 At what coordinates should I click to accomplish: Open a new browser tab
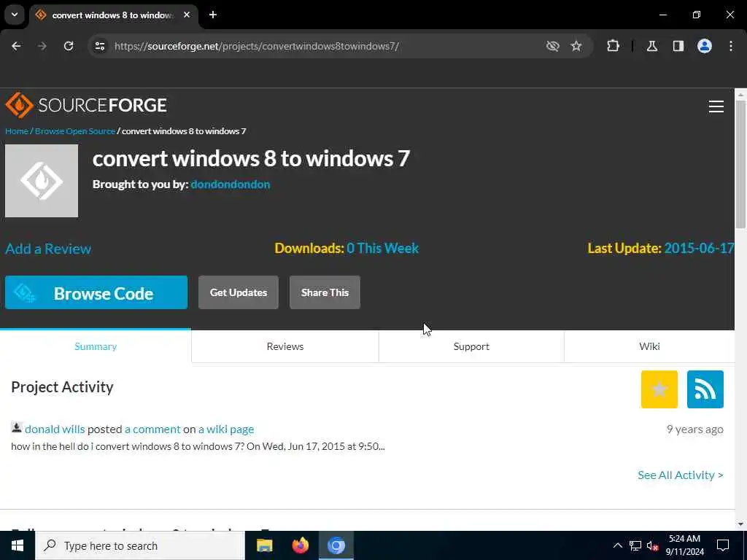(213, 15)
